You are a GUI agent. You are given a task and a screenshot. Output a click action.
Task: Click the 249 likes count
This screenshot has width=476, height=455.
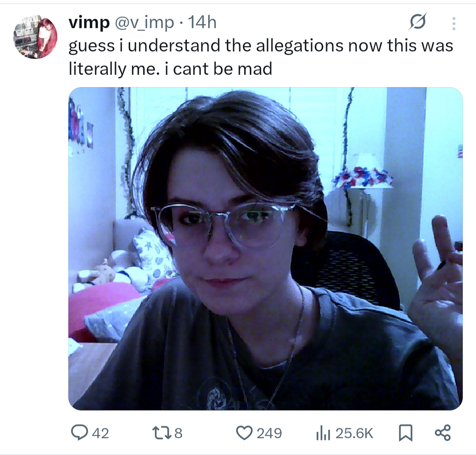pos(269,433)
